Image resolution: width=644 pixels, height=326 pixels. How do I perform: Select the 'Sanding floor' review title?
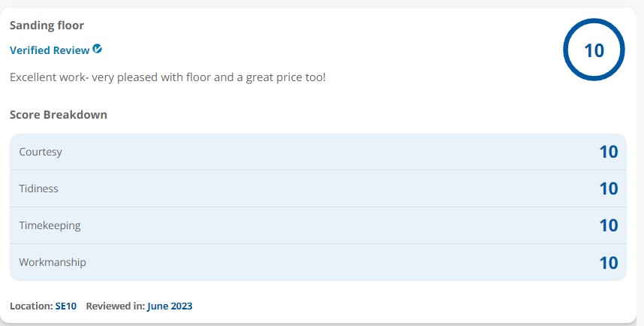click(47, 26)
